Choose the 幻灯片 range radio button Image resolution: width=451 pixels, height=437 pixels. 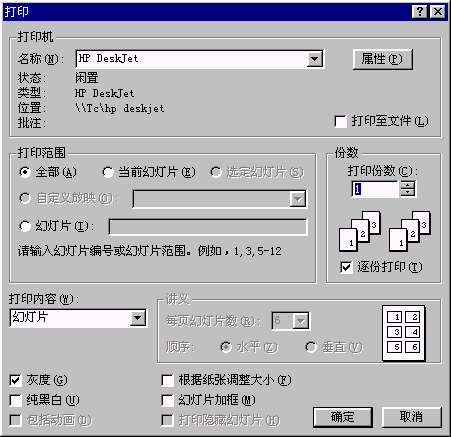tap(25, 226)
